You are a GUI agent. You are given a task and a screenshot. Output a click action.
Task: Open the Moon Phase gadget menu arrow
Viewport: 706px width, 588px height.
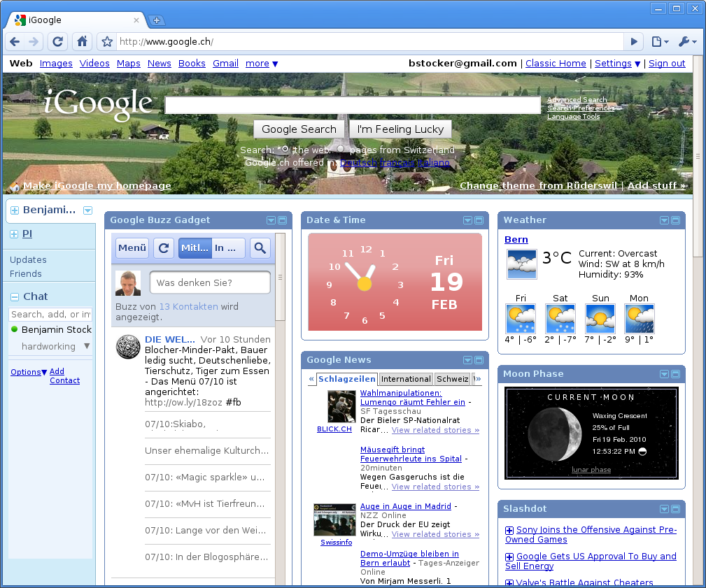[x=664, y=374]
